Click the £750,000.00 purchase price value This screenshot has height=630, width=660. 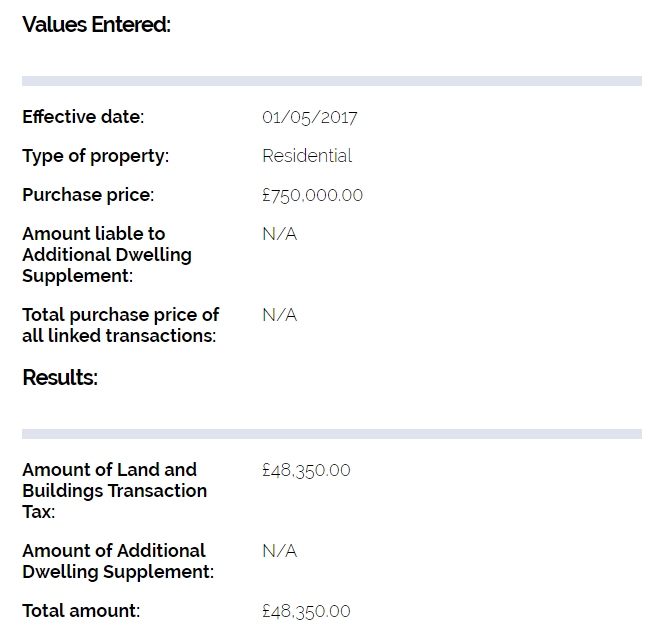click(312, 195)
